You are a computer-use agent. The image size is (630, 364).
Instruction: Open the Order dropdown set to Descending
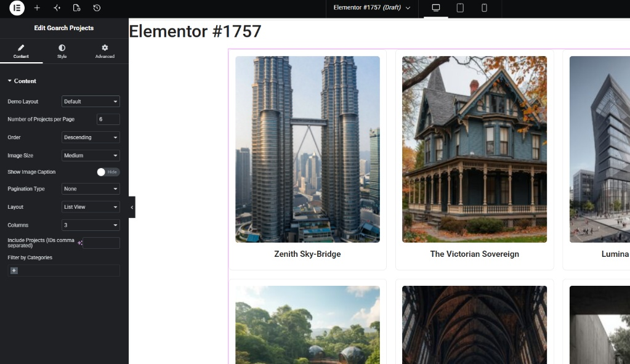[91, 137]
